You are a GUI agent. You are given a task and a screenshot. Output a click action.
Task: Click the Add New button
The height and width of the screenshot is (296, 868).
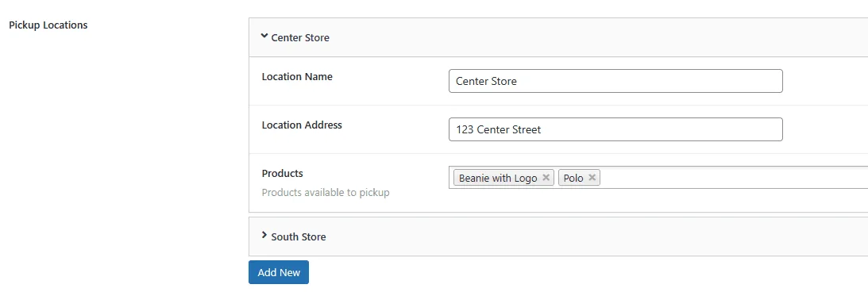pos(279,272)
